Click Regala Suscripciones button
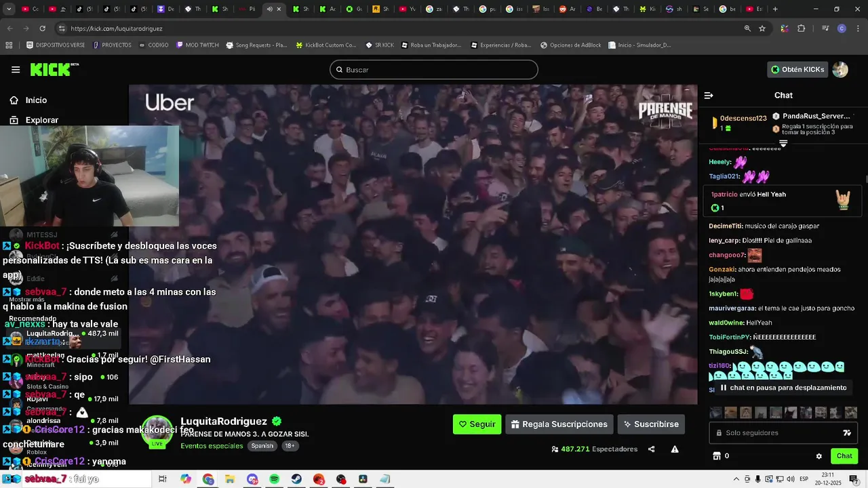 [559, 424]
